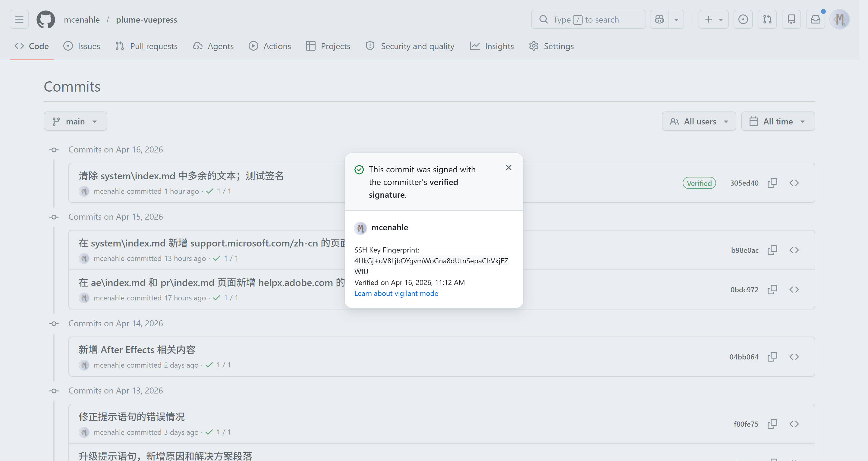Open the All time date filter

778,121
